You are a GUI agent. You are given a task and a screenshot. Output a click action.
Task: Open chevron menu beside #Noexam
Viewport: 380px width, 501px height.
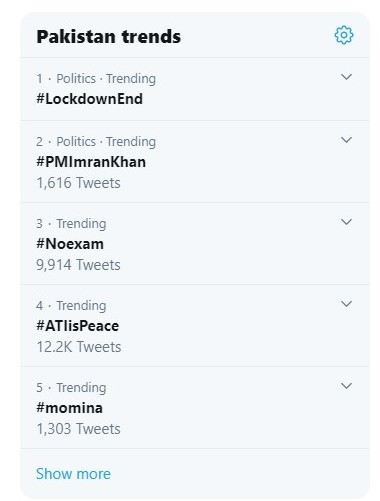[346, 222]
